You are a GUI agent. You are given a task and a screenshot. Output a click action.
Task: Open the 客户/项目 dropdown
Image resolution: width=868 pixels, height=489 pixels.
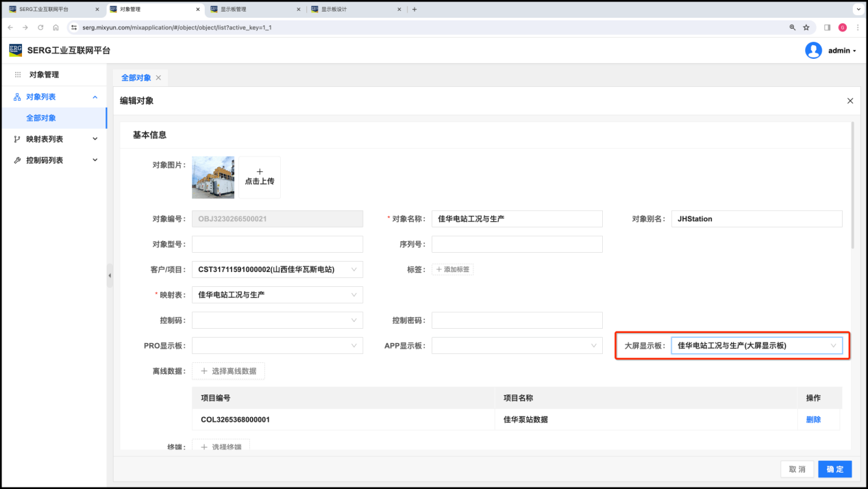277,270
